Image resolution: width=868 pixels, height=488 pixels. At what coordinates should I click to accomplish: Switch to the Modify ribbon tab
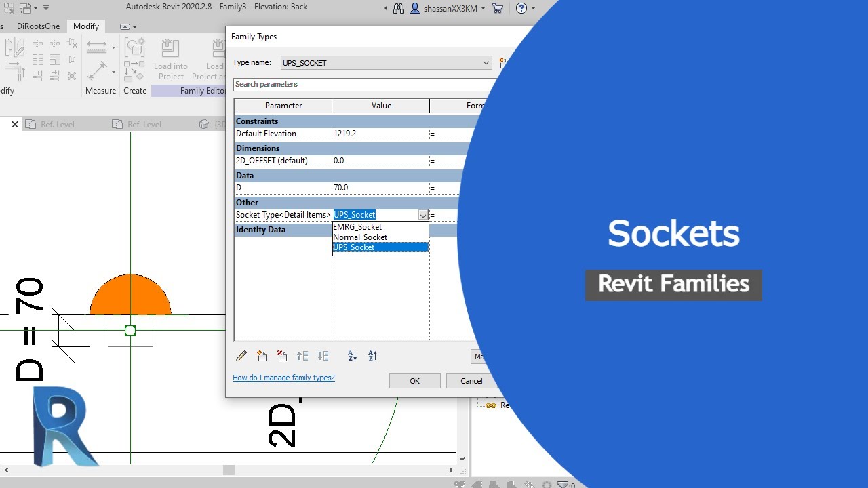pos(86,26)
